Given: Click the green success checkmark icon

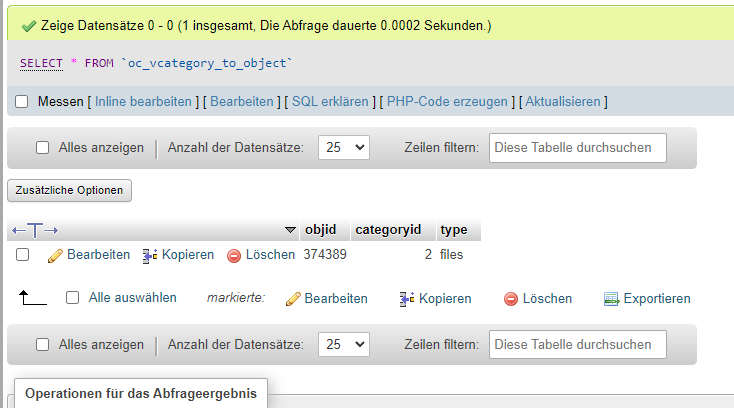Looking at the screenshot, I should (x=29, y=26).
